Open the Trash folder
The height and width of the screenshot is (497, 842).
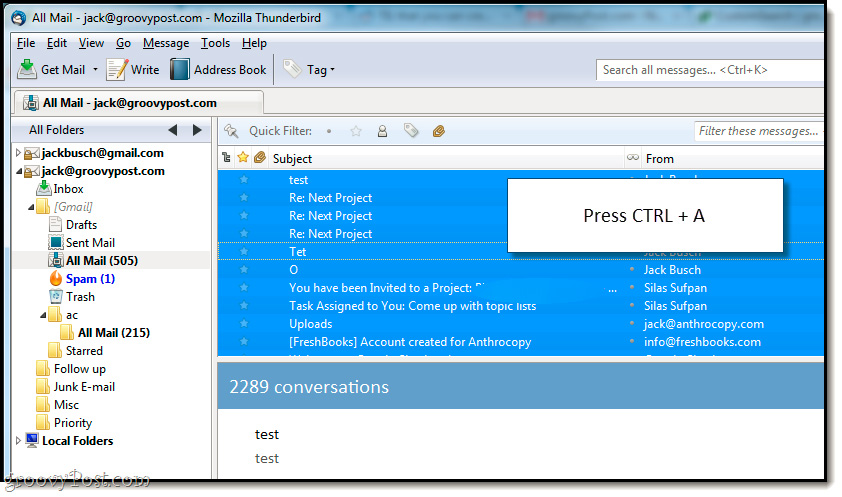(80, 297)
